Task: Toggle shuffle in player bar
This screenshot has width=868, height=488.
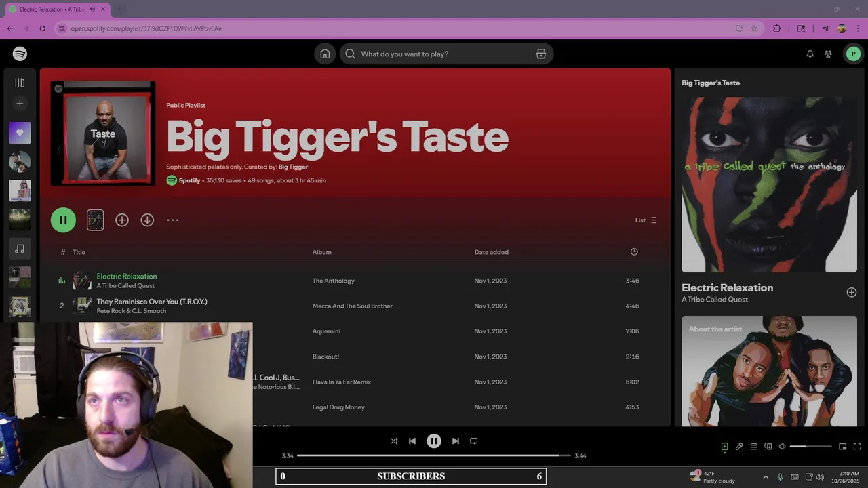Action: click(394, 441)
